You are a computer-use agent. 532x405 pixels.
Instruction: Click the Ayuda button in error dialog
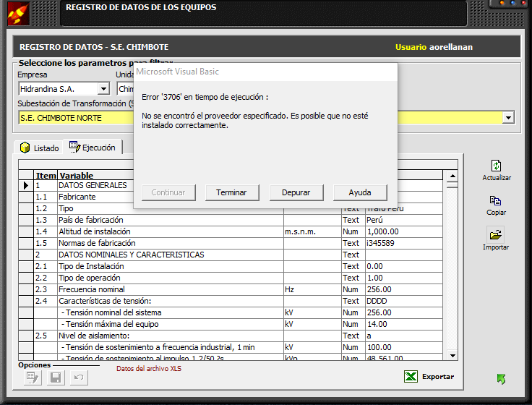pyautogui.click(x=360, y=192)
